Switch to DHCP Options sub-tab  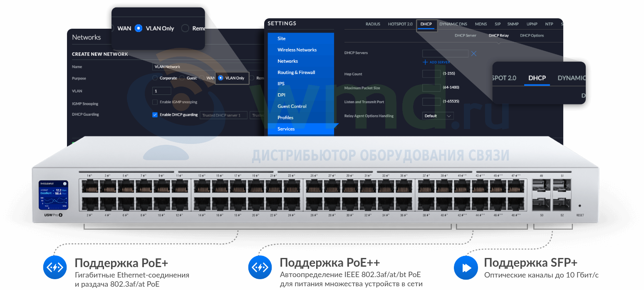[x=532, y=35]
